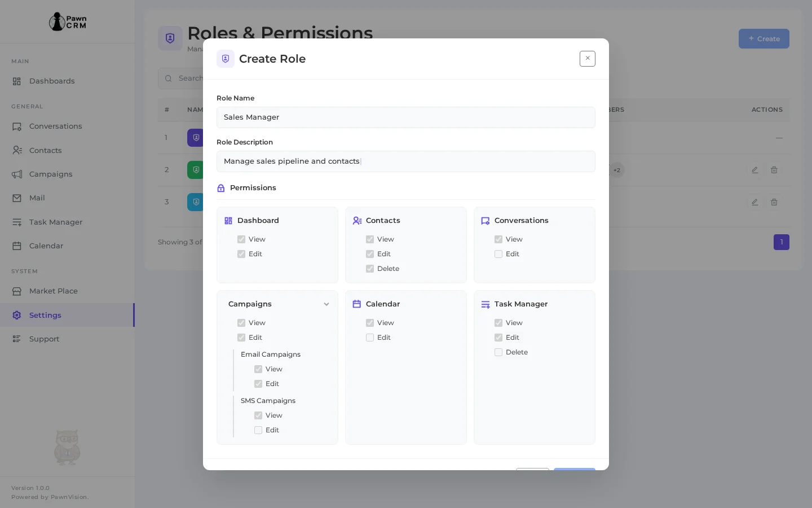The image size is (812, 508).
Task: Click the shield icon beside Create Role title
Action: tap(226, 59)
